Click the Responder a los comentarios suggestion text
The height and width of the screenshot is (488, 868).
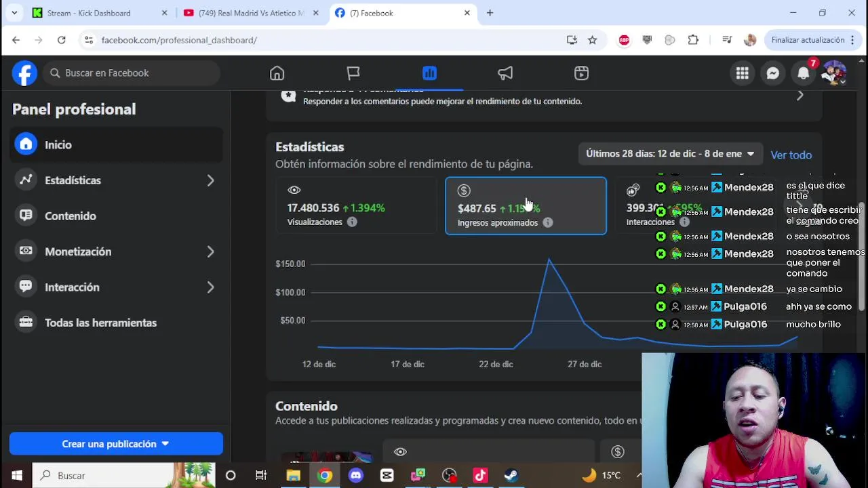(x=442, y=101)
